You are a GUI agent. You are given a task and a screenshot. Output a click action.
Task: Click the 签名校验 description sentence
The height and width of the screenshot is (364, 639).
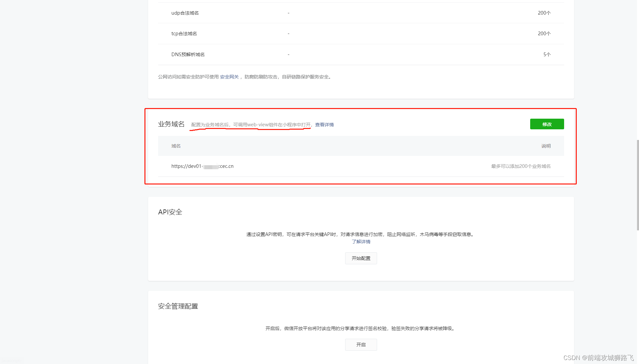(361, 328)
